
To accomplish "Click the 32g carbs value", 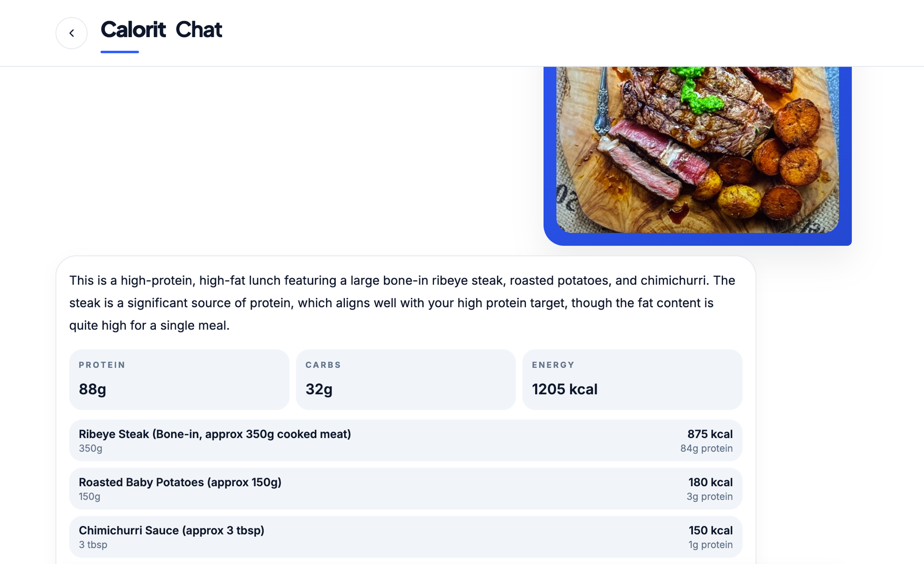I will [x=319, y=389].
